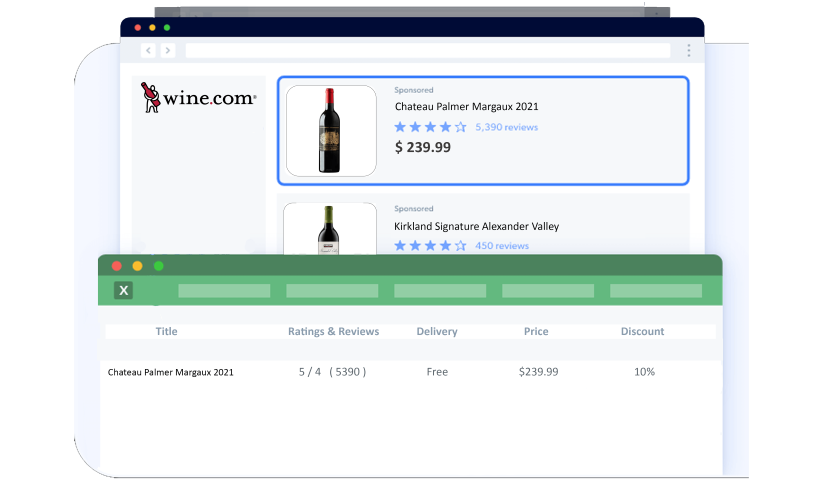823x480 pixels.
Task: Click the star rating for Chateau Palmer
Action: tap(430, 127)
